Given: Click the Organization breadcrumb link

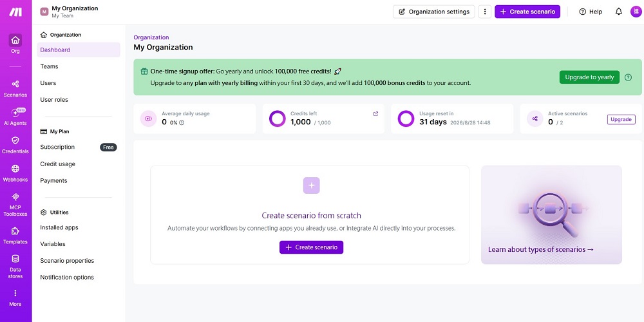Looking at the screenshot, I should (151, 37).
